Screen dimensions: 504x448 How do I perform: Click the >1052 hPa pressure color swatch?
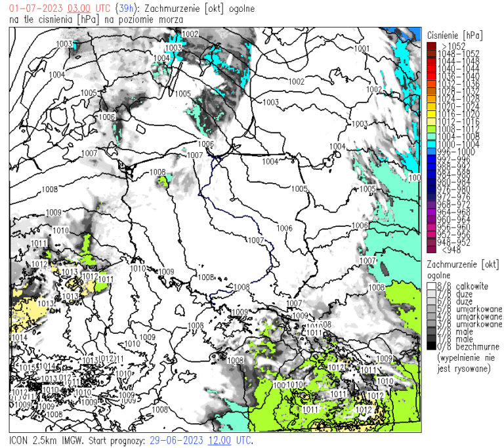point(430,46)
